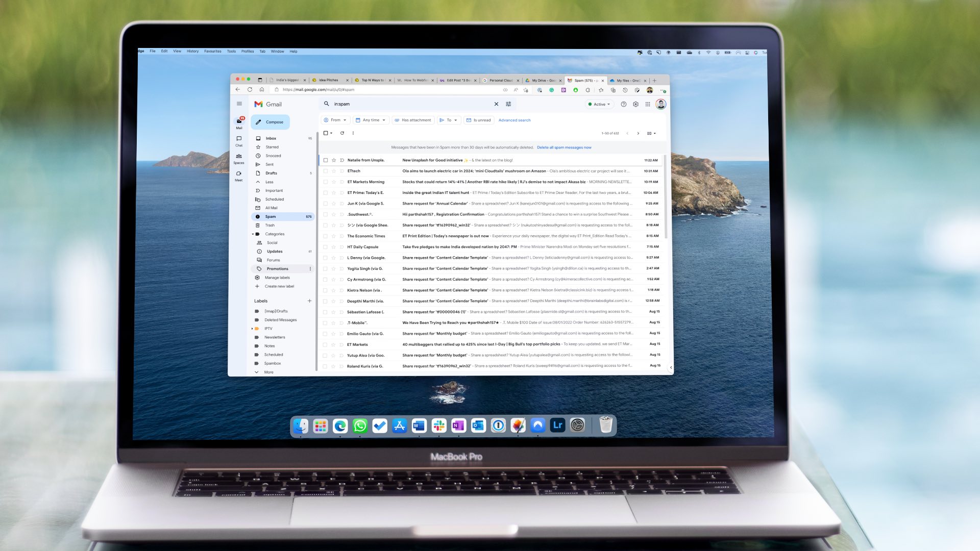The height and width of the screenshot is (551, 980).
Task: Open the Meet section in sidebar
Action: [238, 176]
